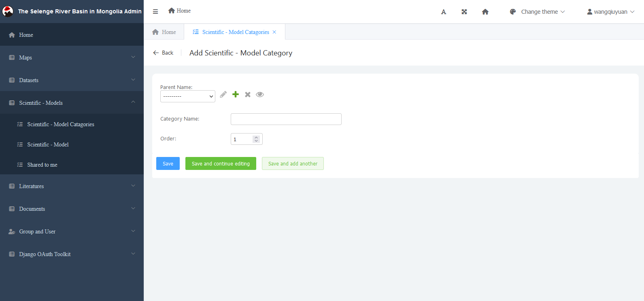This screenshot has width=644, height=301.
Task: Toggle fullscreen mode icon in header
Action: [x=464, y=12]
